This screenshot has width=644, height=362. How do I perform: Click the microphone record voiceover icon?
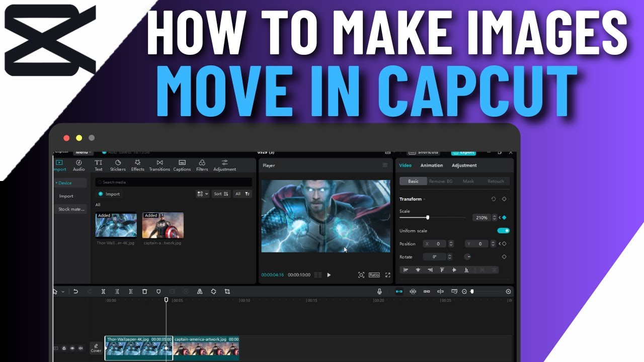[x=379, y=291]
